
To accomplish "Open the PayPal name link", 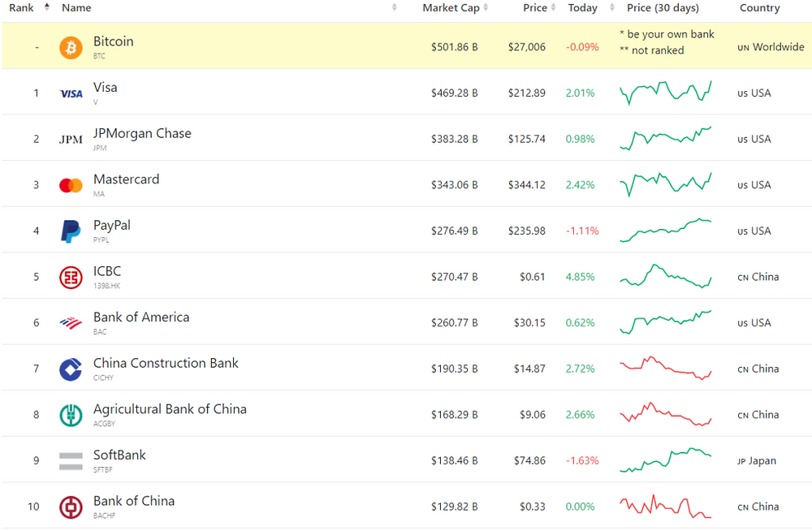I will (x=112, y=226).
